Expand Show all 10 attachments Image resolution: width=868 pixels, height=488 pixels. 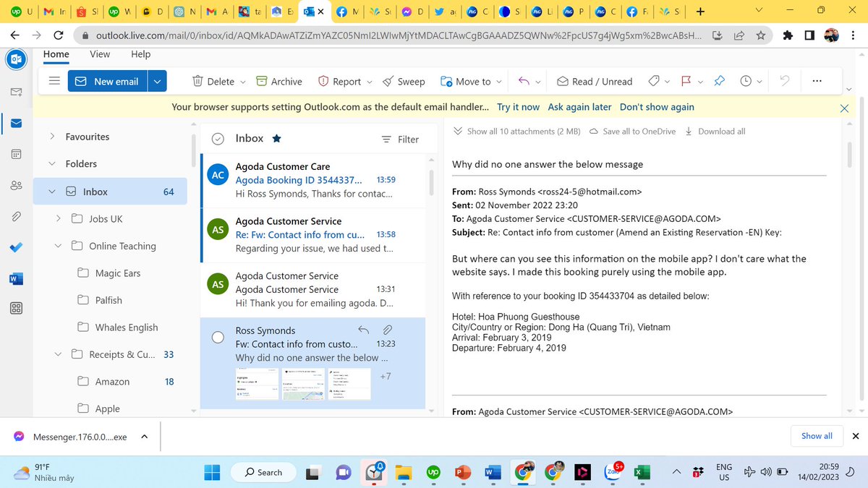(x=516, y=132)
